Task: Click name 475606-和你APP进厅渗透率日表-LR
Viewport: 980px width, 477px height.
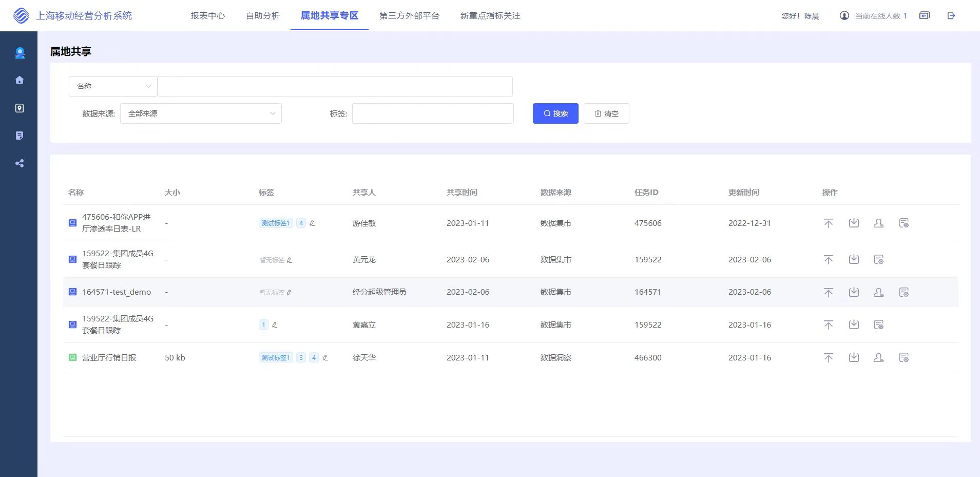Action: pyautogui.click(x=117, y=223)
